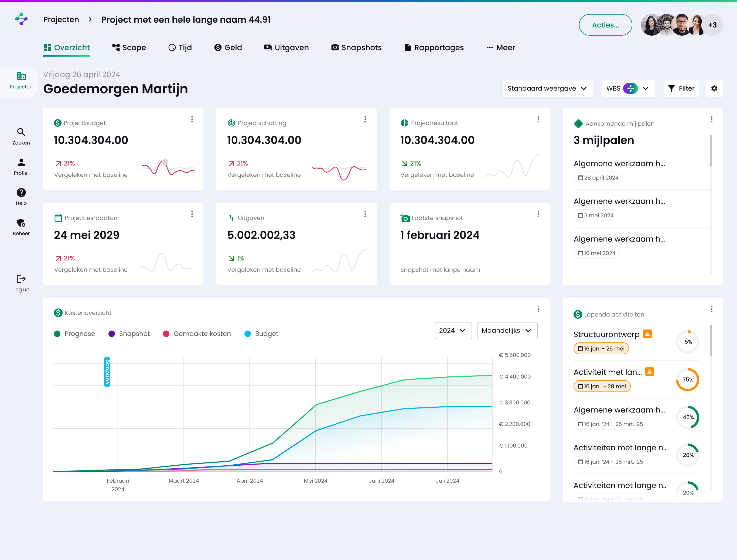Image resolution: width=737 pixels, height=560 pixels.
Task: Open the settings gear icon
Action: tap(714, 88)
